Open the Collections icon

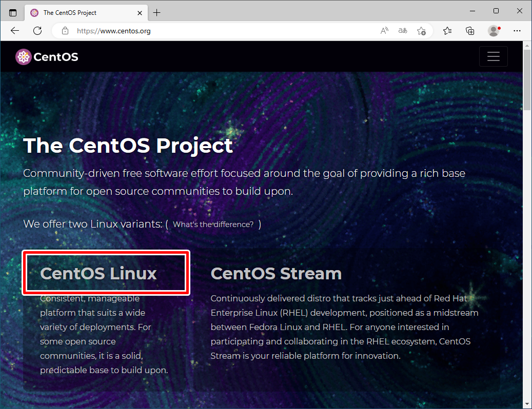(470, 31)
